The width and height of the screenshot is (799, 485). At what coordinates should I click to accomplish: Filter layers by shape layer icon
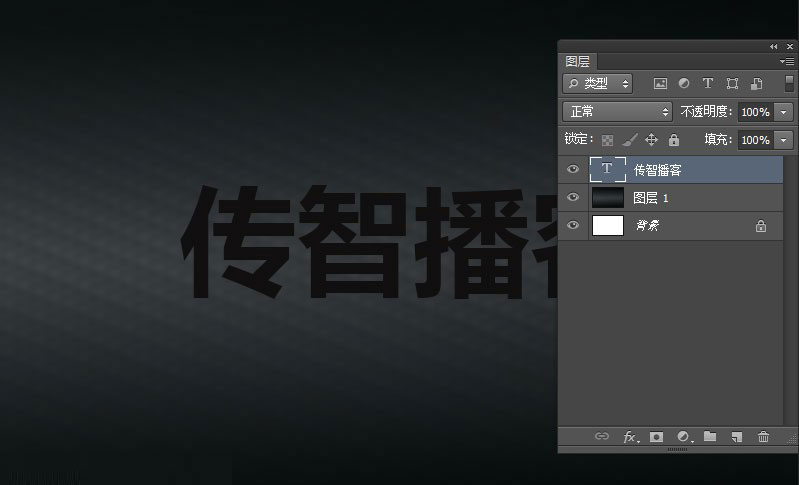(x=732, y=84)
